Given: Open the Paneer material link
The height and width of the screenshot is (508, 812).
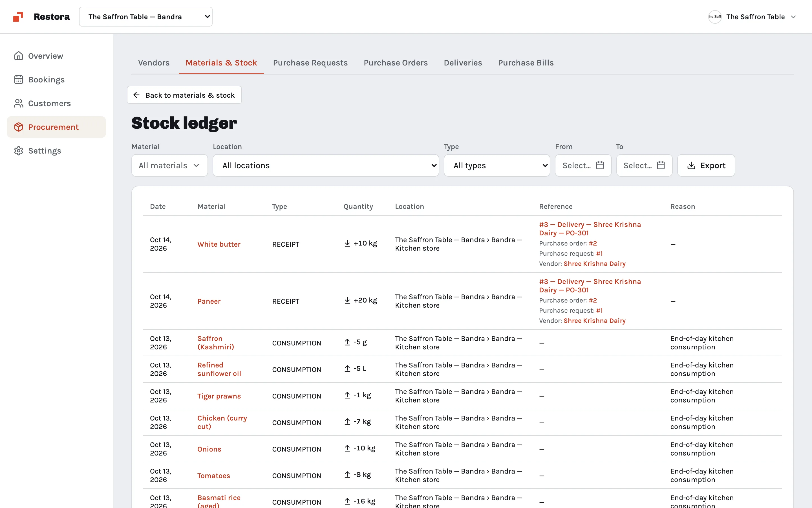Looking at the screenshot, I should (209, 301).
